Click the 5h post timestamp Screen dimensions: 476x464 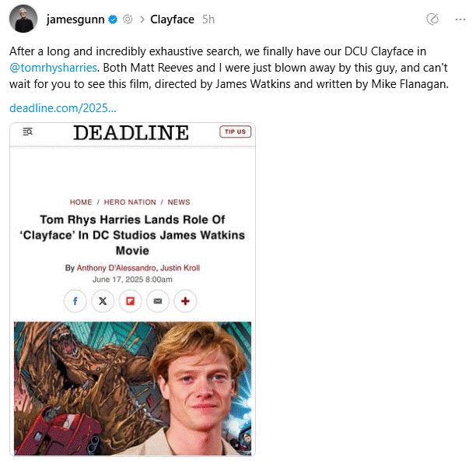click(208, 19)
